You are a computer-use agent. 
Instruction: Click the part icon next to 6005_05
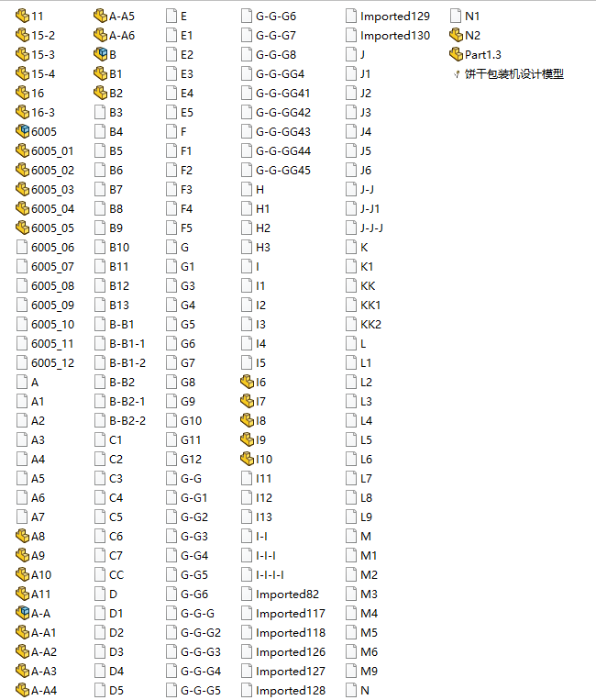pos(22,228)
